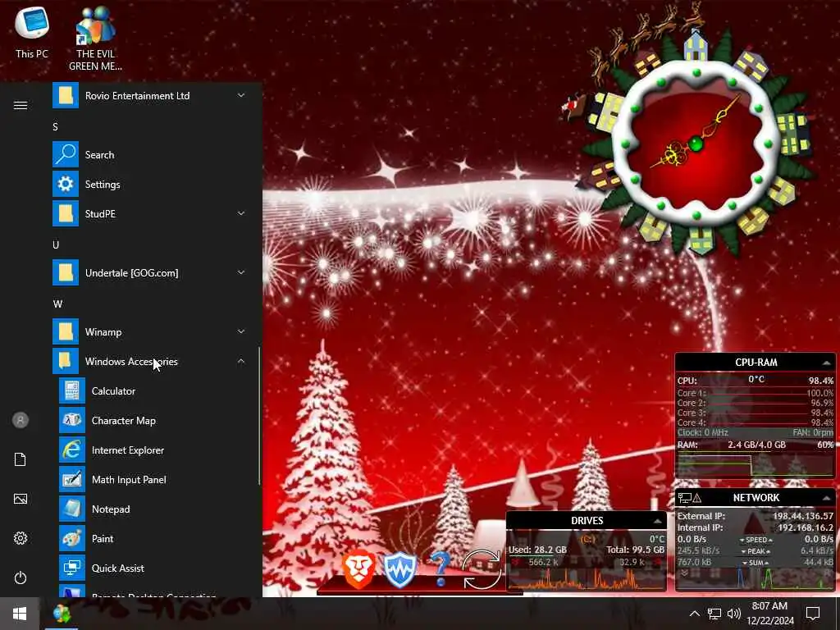Click the Start menu app list scrollbar
Image resolution: width=840 pixels, height=630 pixels.
coord(260,416)
